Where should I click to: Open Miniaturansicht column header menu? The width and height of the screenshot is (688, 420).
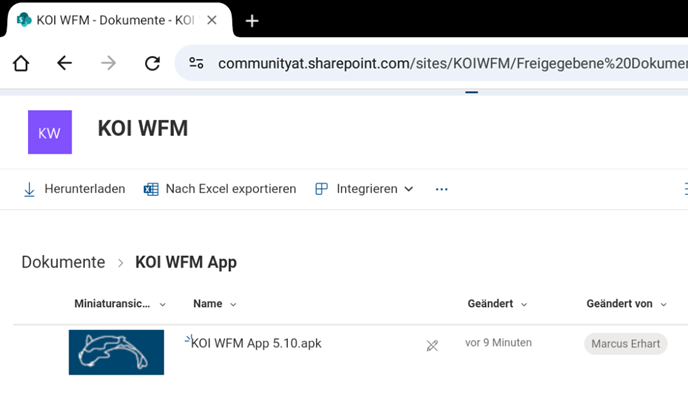click(x=120, y=304)
